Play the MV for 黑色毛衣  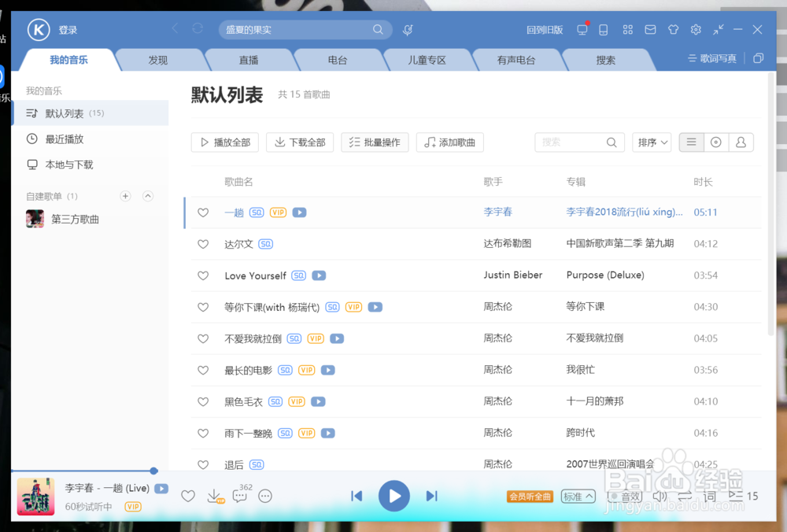point(318,401)
